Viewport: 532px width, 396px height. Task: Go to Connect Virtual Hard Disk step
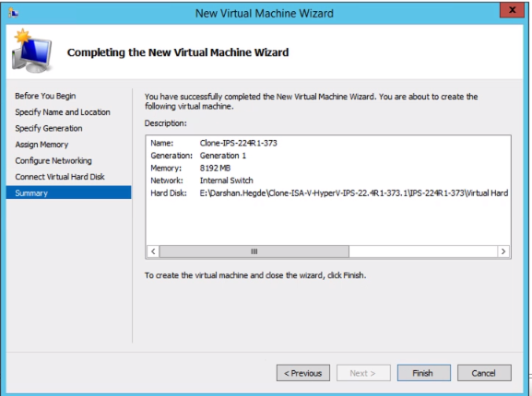click(60, 177)
